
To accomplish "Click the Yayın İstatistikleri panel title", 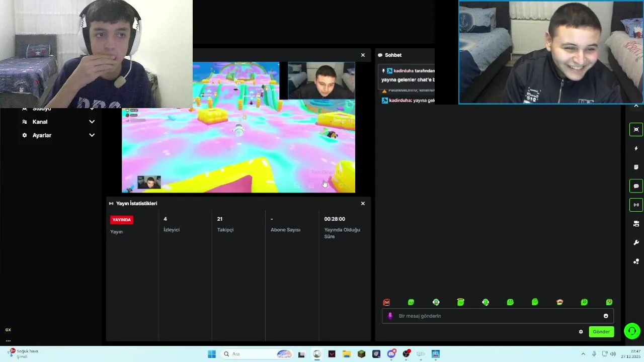I will (136, 204).
